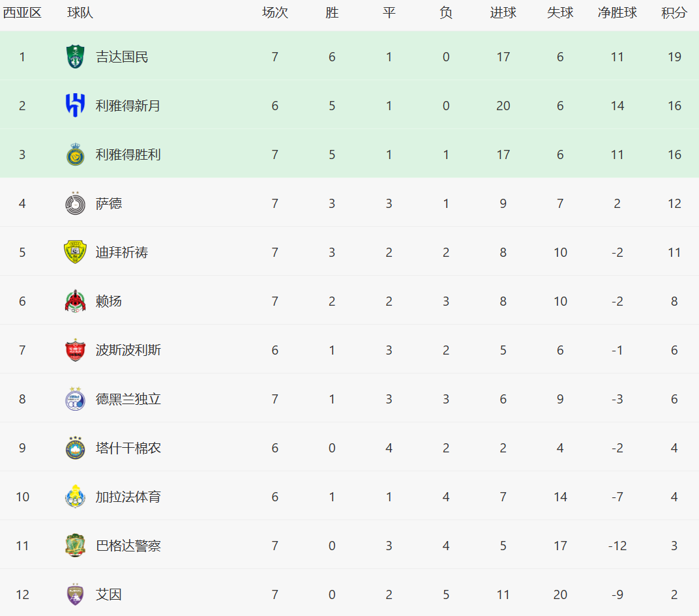Click the 塔什干棉农 team crest icon
The height and width of the screenshot is (616, 699).
coord(76,448)
